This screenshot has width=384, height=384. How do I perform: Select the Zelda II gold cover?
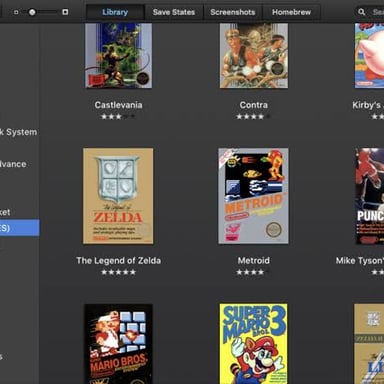(x=369, y=344)
